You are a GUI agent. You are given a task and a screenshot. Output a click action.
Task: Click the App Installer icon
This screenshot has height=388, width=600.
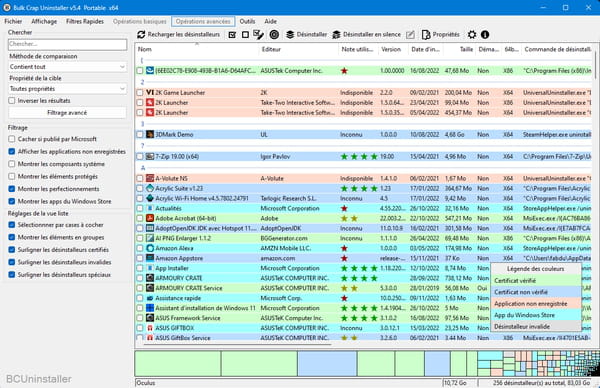pos(150,268)
